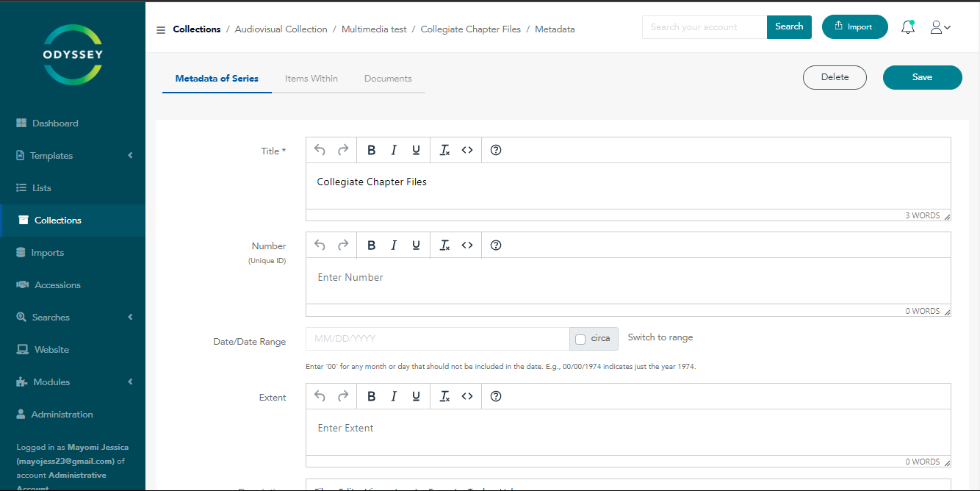Viewport: 980px width, 491px height.
Task: Clear formatting in Number editor
Action: pyautogui.click(x=444, y=246)
